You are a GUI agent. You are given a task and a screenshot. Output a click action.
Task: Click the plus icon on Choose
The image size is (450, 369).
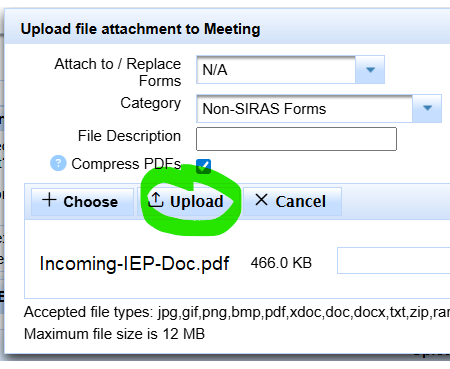49,200
